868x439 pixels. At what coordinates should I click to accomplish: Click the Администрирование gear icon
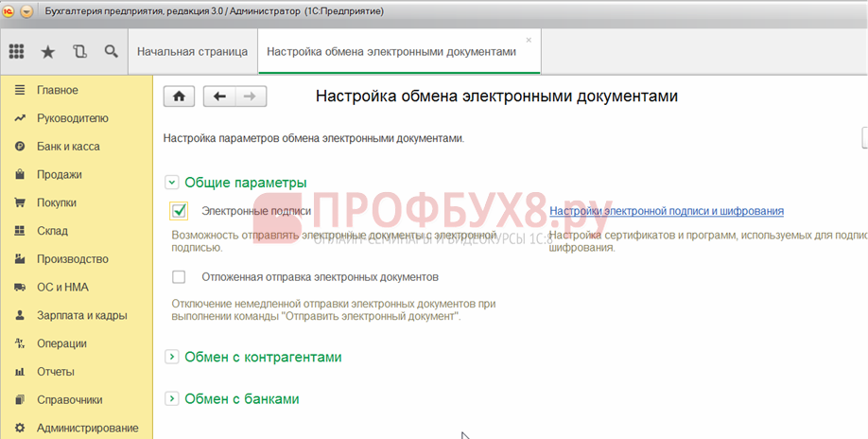click(x=20, y=428)
